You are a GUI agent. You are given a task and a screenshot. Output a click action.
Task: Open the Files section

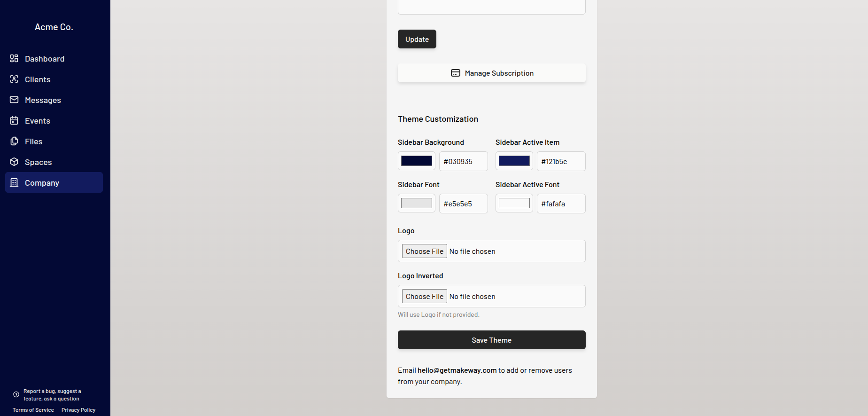click(x=54, y=141)
